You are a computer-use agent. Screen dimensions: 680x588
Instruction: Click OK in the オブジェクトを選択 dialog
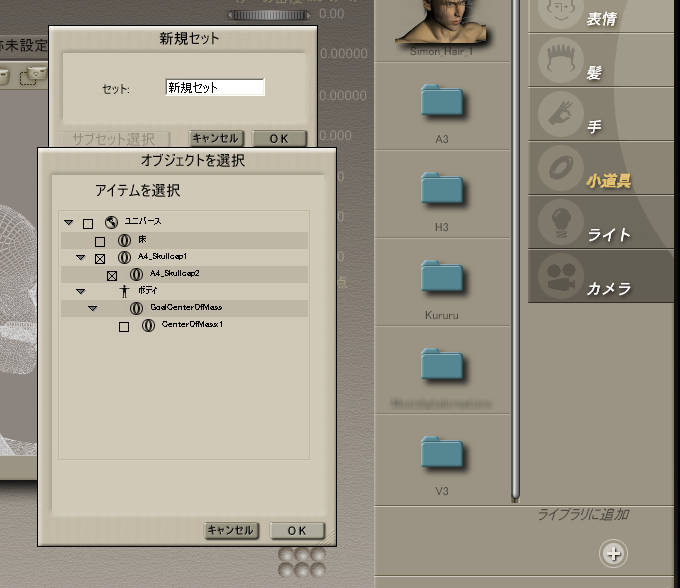tap(297, 530)
